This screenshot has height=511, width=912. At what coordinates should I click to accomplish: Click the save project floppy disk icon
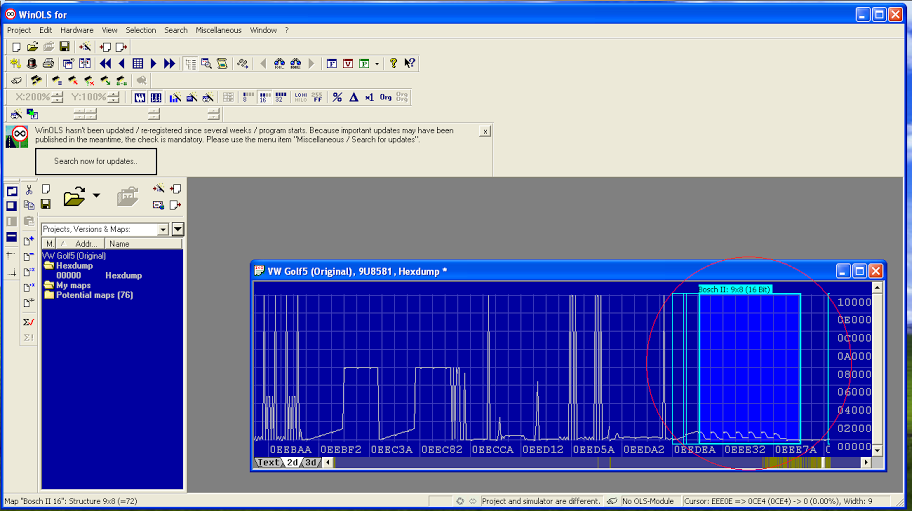click(64, 47)
